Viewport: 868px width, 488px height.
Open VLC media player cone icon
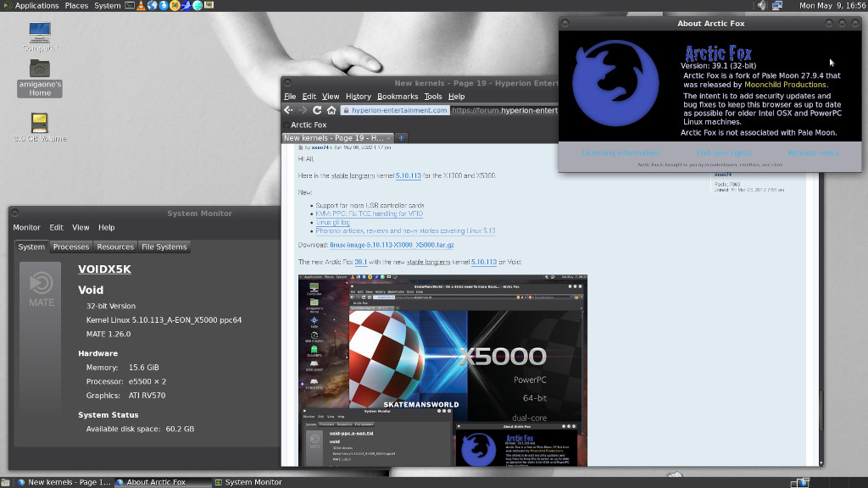(141, 6)
